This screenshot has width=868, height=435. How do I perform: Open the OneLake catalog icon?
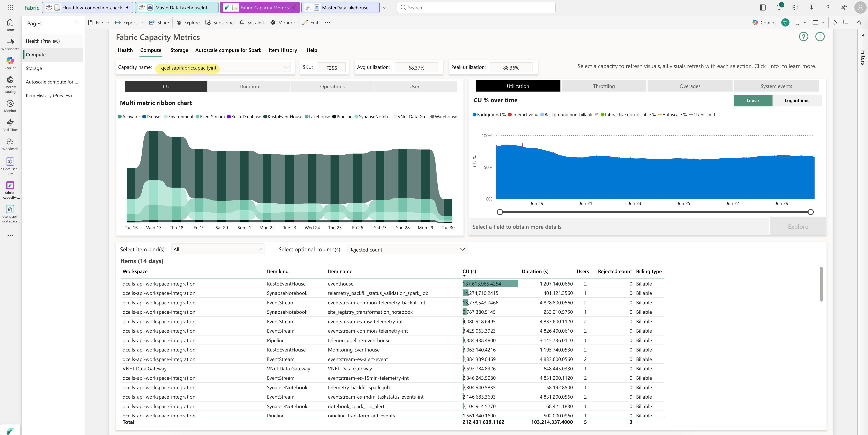point(10,84)
